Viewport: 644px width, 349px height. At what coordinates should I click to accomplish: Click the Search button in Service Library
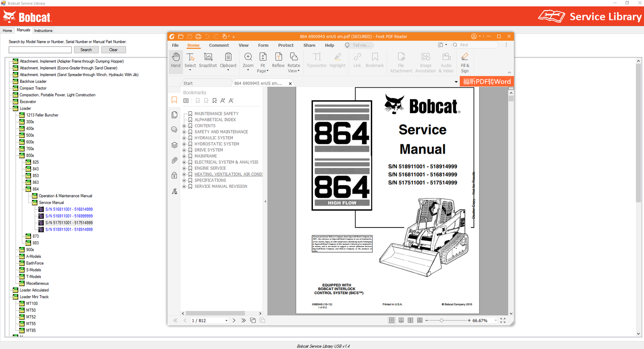[86, 50]
